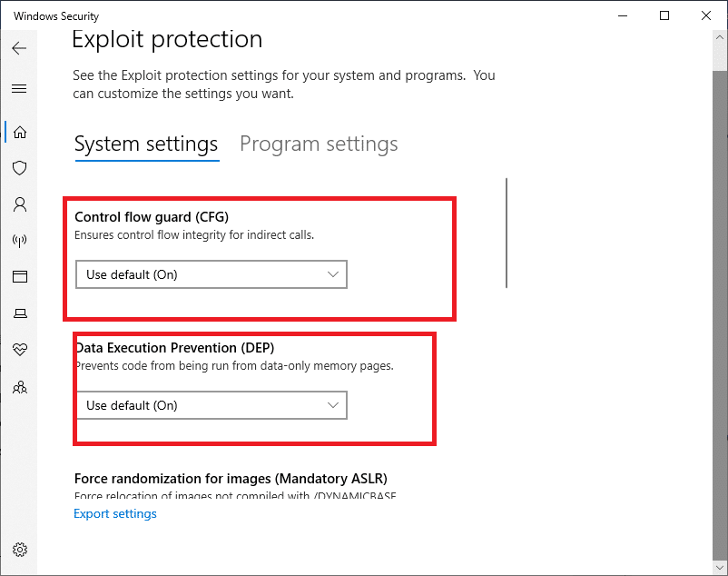The height and width of the screenshot is (576, 728).
Task: Go to the Home page icon
Action: [x=20, y=133]
